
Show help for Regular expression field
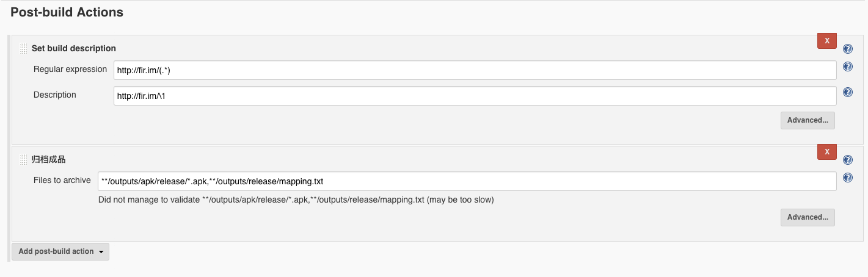pyautogui.click(x=848, y=67)
